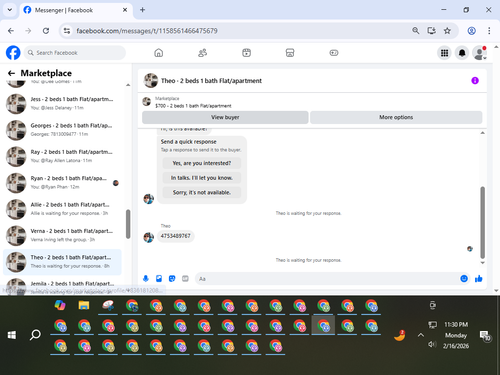Click the install app icon in address bar
The width and height of the screenshot is (500, 375).
tap(431, 31)
